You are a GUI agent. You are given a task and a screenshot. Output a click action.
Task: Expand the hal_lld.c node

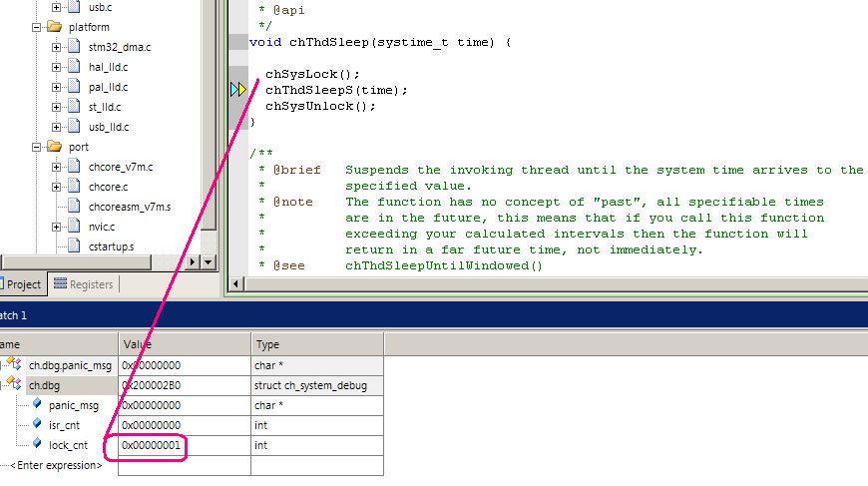click(x=56, y=67)
